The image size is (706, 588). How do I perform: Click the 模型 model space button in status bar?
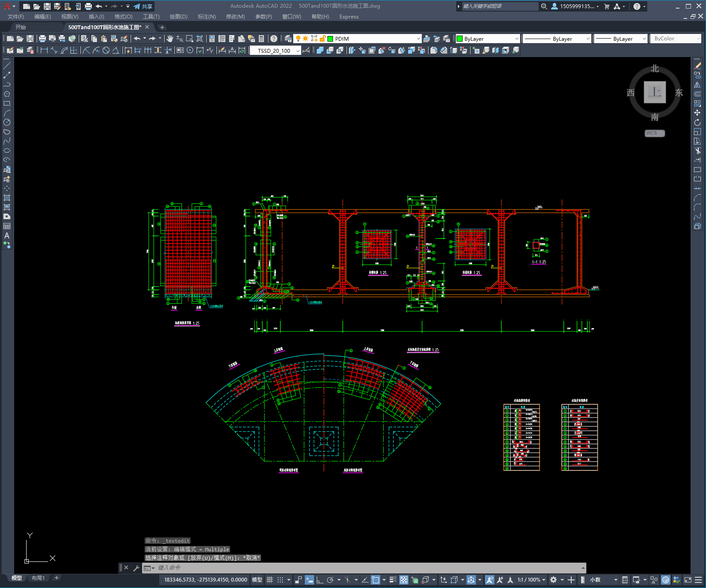pos(257,580)
